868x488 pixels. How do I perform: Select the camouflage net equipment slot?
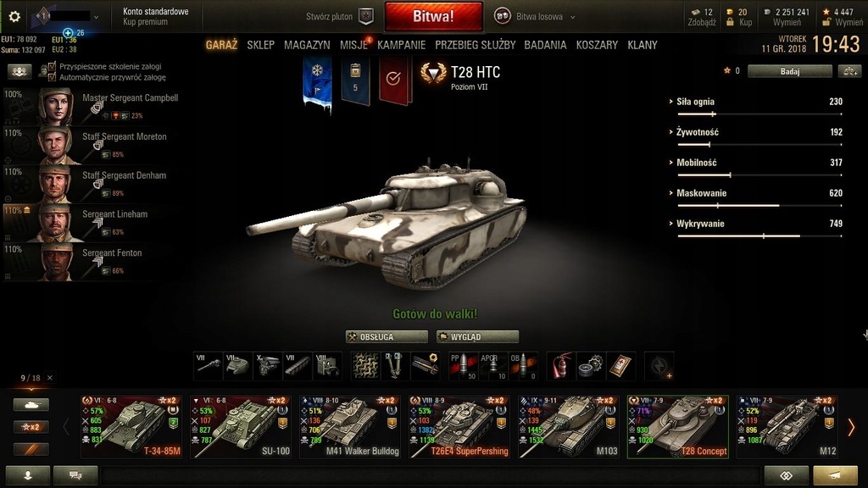[x=365, y=366]
